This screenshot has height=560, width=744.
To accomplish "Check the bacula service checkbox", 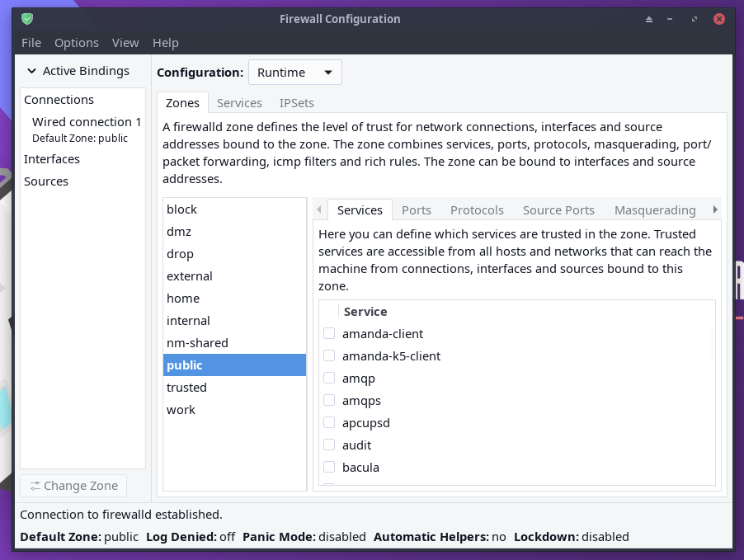I will click(329, 468).
